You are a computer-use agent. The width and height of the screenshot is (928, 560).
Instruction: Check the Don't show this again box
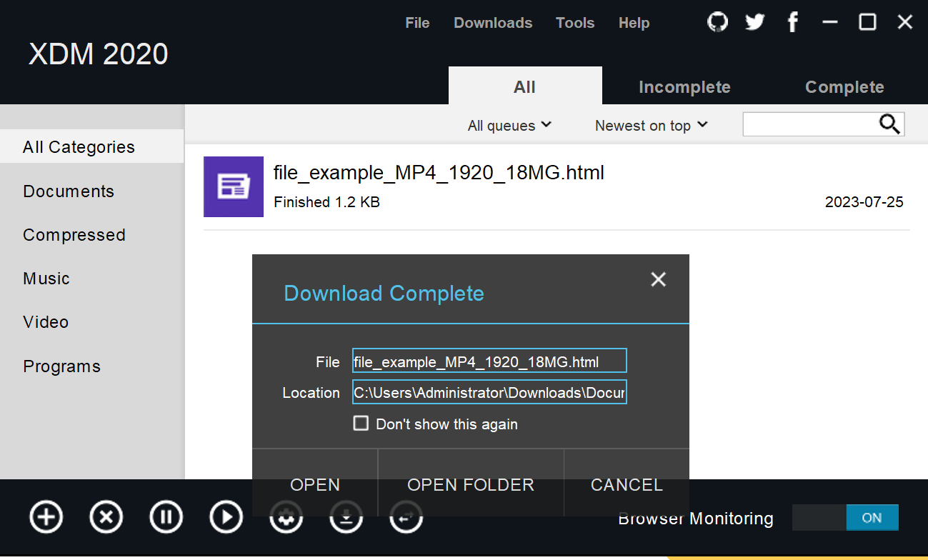coord(361,423)
